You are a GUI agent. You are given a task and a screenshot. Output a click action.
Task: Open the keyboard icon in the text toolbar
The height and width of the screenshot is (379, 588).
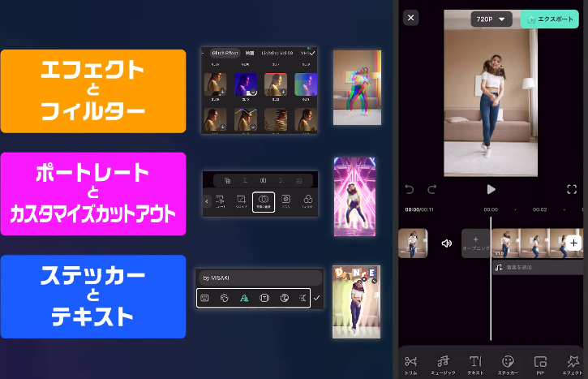pos(204,298)
